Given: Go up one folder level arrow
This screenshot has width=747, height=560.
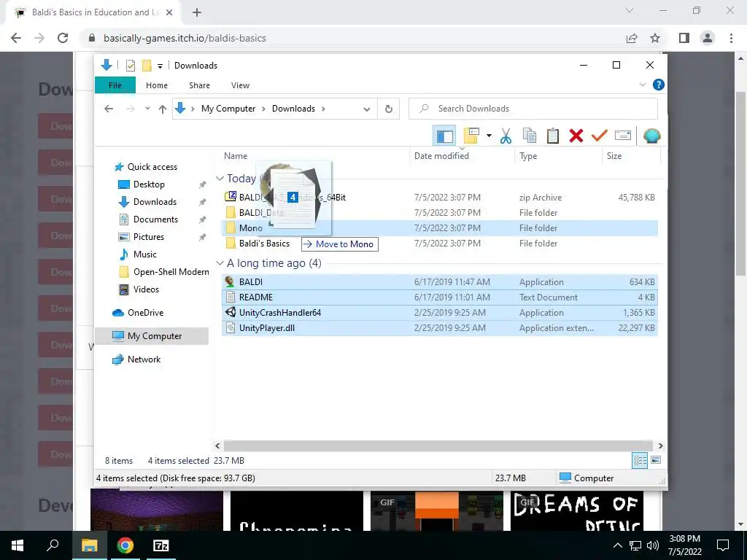Looking at the screenshot, I should 163,109.
